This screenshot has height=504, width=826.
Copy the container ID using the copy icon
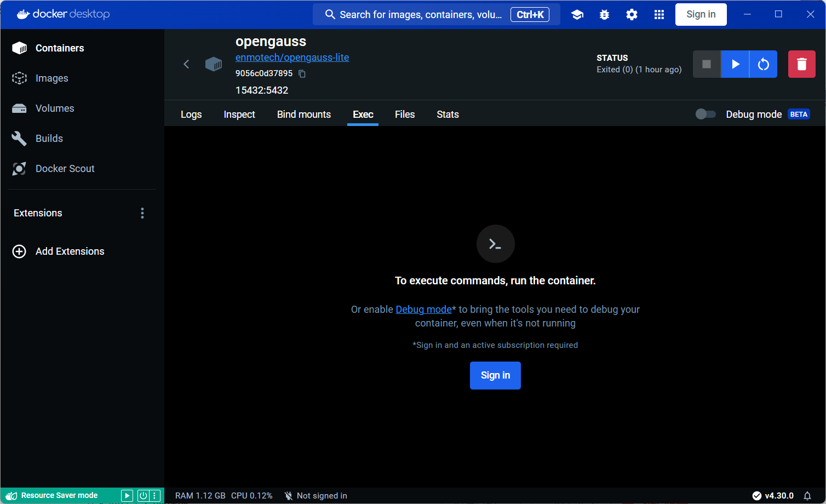302,73
